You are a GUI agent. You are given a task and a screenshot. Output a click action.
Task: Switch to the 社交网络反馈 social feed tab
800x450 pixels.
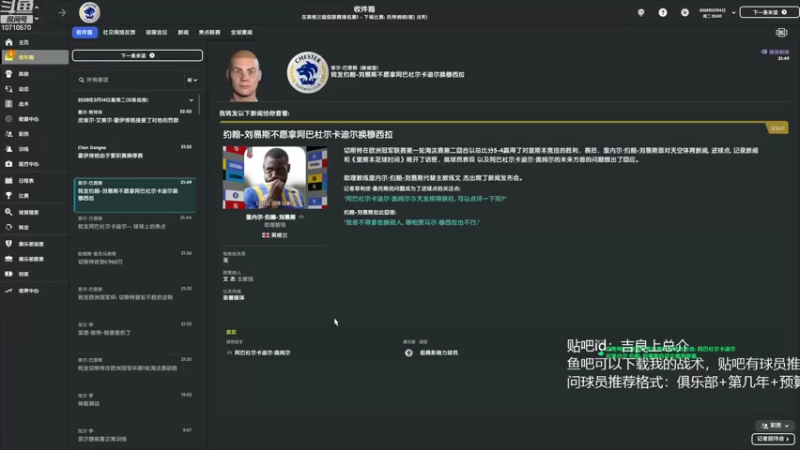pos(119,32)
